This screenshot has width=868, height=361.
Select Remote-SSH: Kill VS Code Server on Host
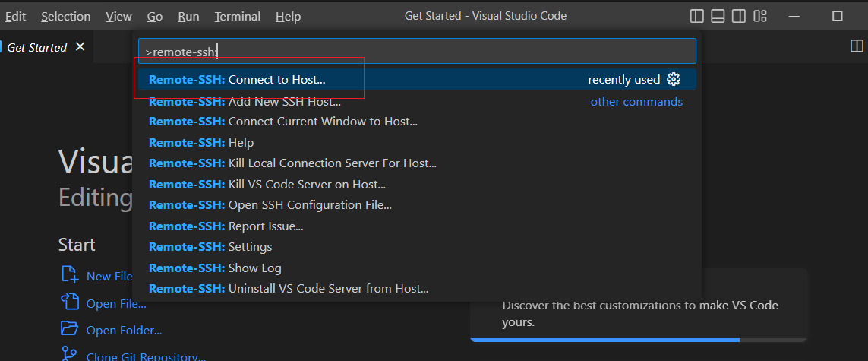[417, 185]
